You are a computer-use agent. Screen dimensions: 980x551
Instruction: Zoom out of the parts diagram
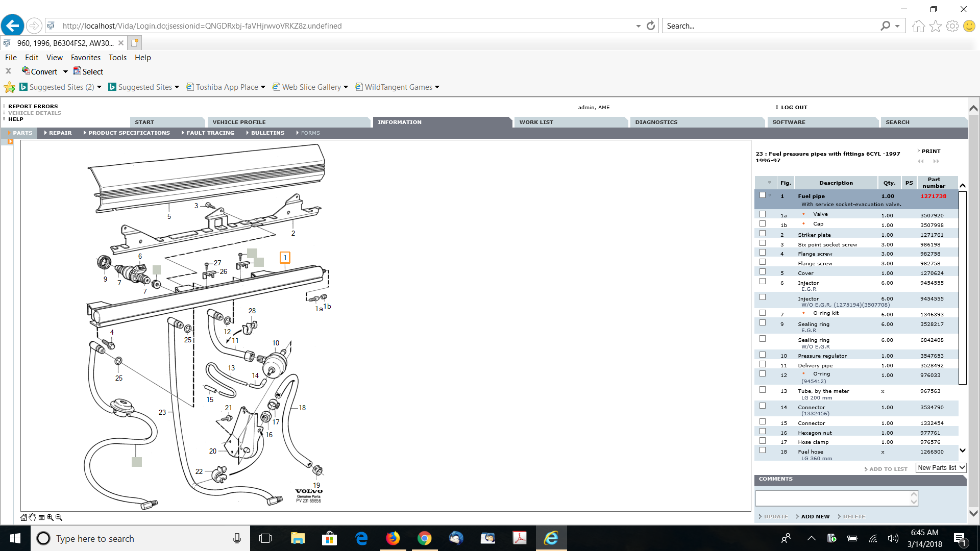coord(59,517)
